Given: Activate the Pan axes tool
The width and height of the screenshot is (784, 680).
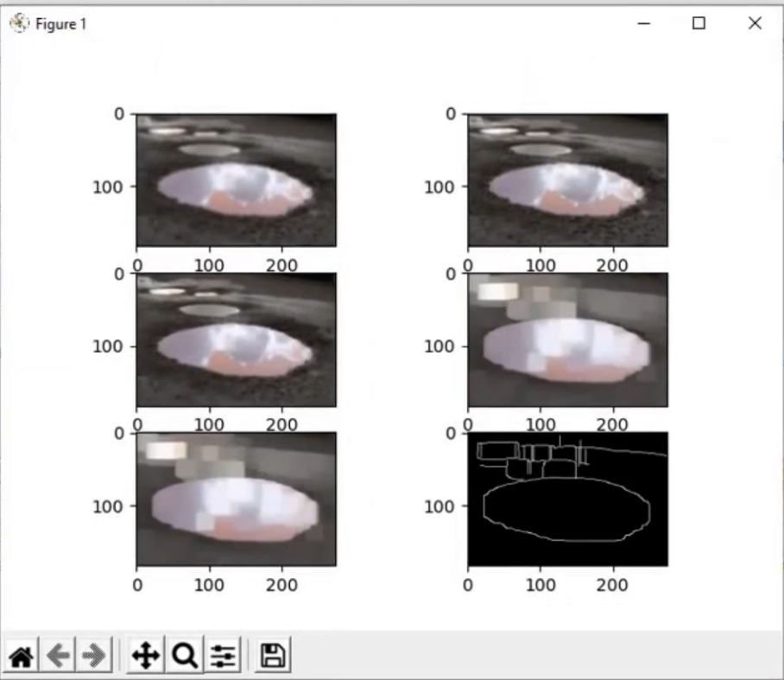Looking at the screenshot, I should tap(146, 656).
